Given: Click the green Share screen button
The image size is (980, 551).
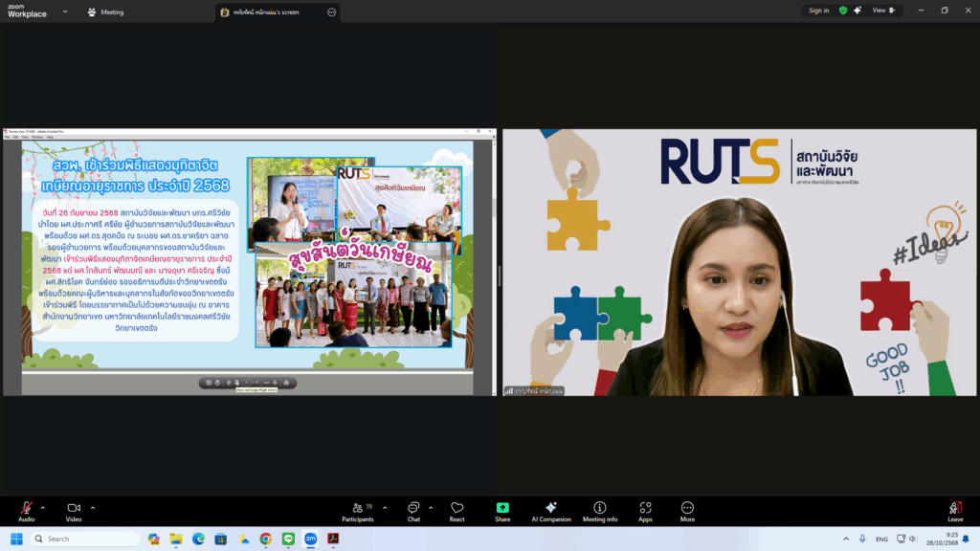Looking at the screenshot, I should [x=502, y=511].
